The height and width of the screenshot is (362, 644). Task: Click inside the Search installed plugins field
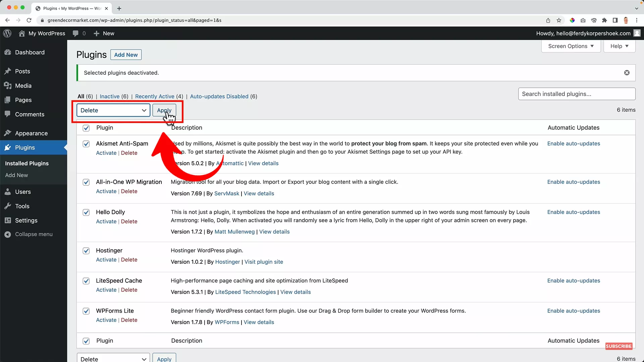click(x=576, y=94)
